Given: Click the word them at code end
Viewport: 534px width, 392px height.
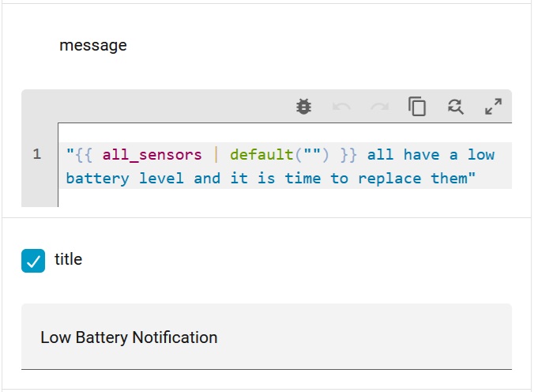Looking at the screenshot, I should tap(449, 178).
